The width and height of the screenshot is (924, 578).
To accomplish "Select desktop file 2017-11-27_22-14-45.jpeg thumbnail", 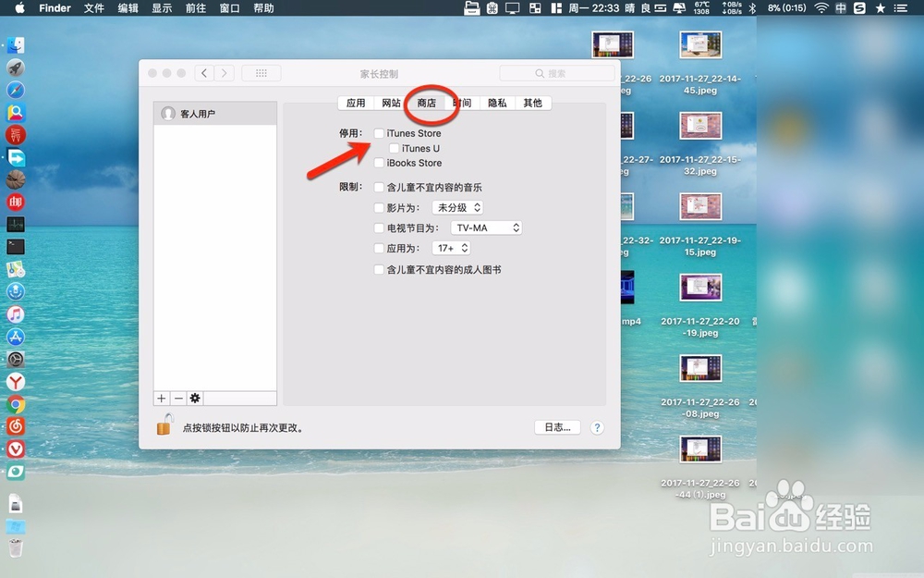I will [700, 44].
